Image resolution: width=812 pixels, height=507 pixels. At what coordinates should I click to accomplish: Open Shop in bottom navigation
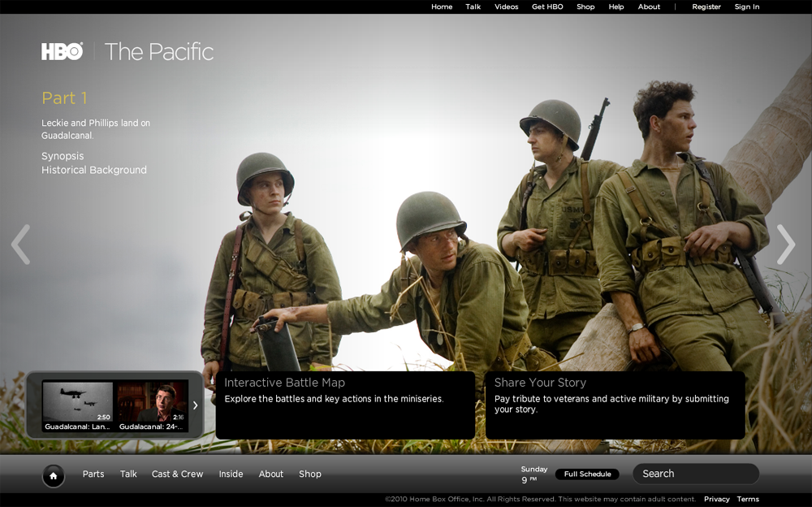[309, 474]
